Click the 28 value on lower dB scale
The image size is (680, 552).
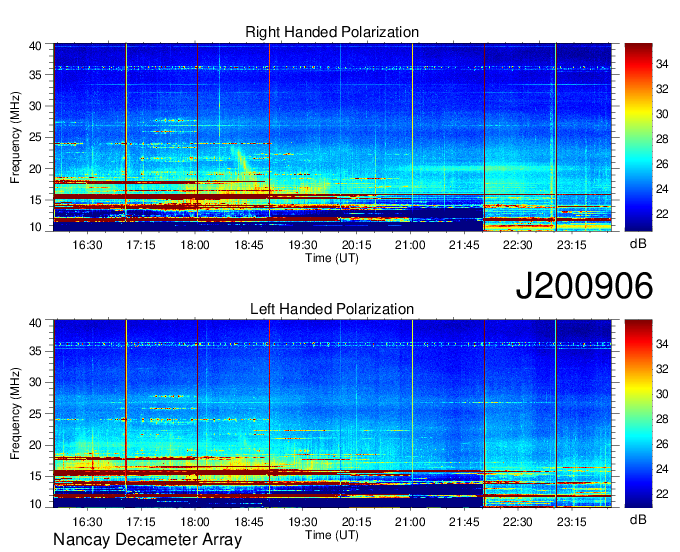662,419
